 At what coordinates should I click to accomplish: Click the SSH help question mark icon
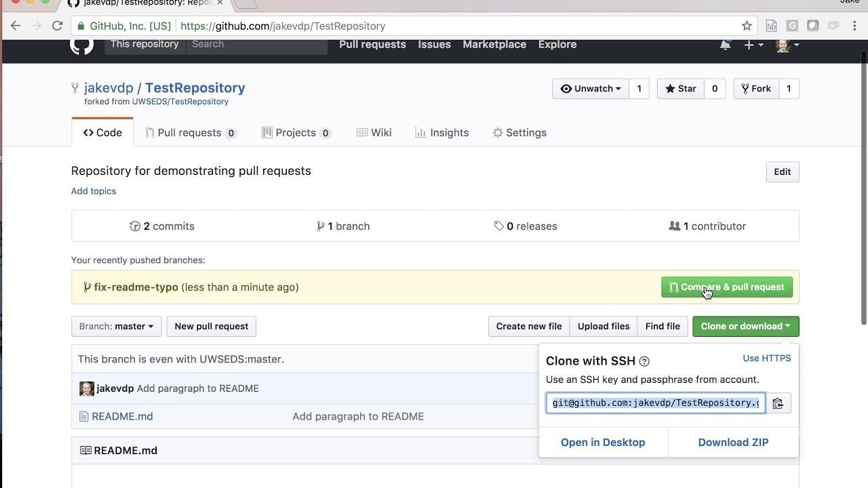click(644, 361)
